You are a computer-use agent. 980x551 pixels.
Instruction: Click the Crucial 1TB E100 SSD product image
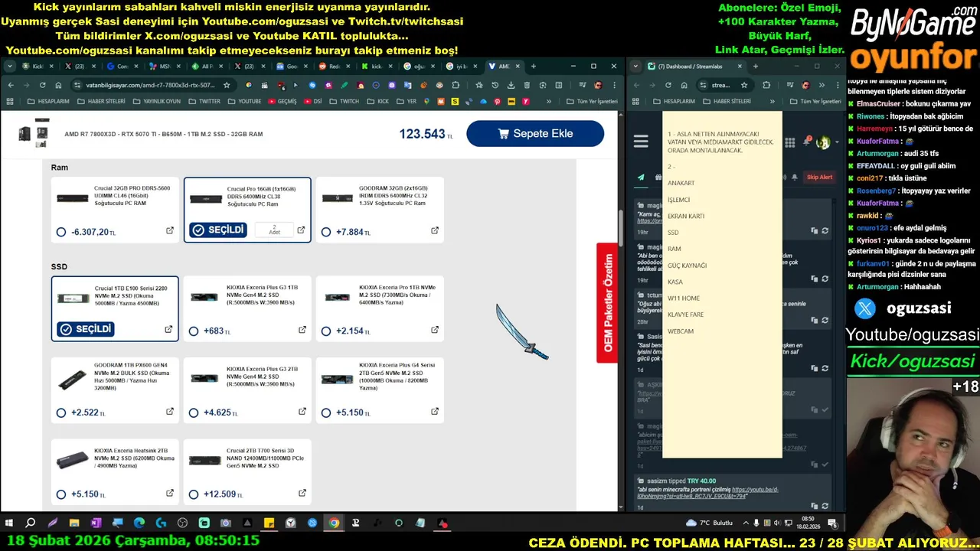73,298
